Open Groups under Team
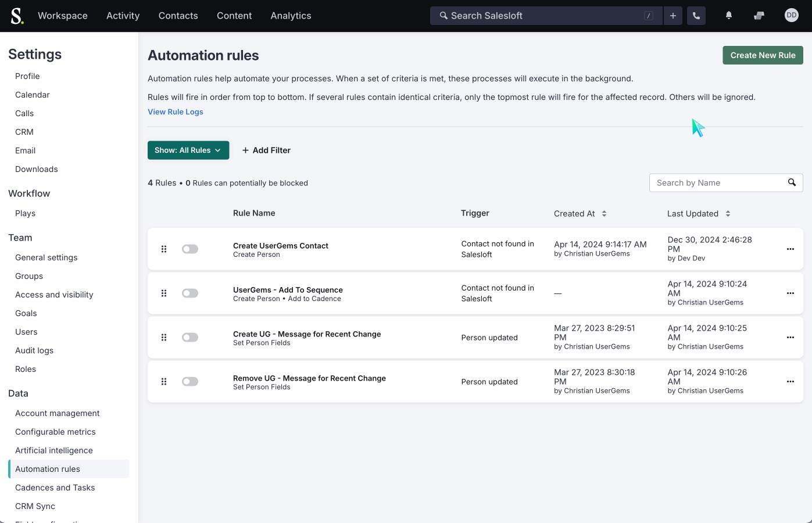 click(x=29, y=276)
